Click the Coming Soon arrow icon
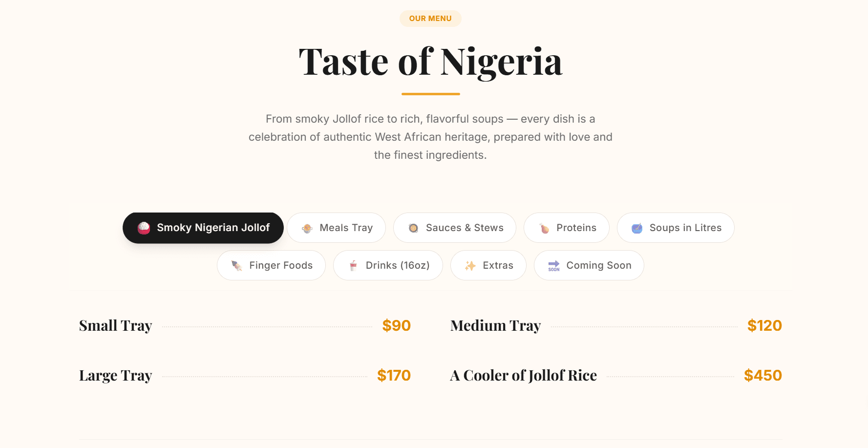Viewport: 868px width, 448px height. click(554, 266)
